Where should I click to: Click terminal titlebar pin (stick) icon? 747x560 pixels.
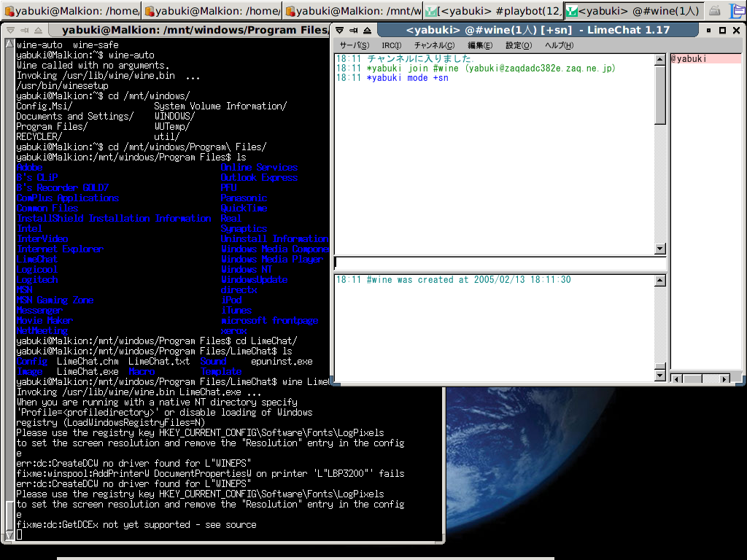[x=25, y=30]
